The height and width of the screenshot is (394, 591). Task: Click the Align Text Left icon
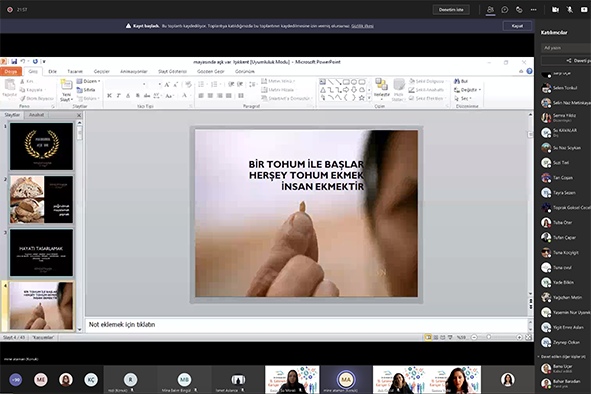(201, 96)
